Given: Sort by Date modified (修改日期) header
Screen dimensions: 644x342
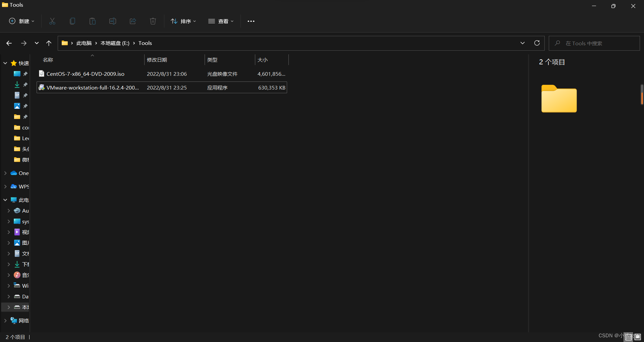Looking at the screenshot, I should pos(157,60).
